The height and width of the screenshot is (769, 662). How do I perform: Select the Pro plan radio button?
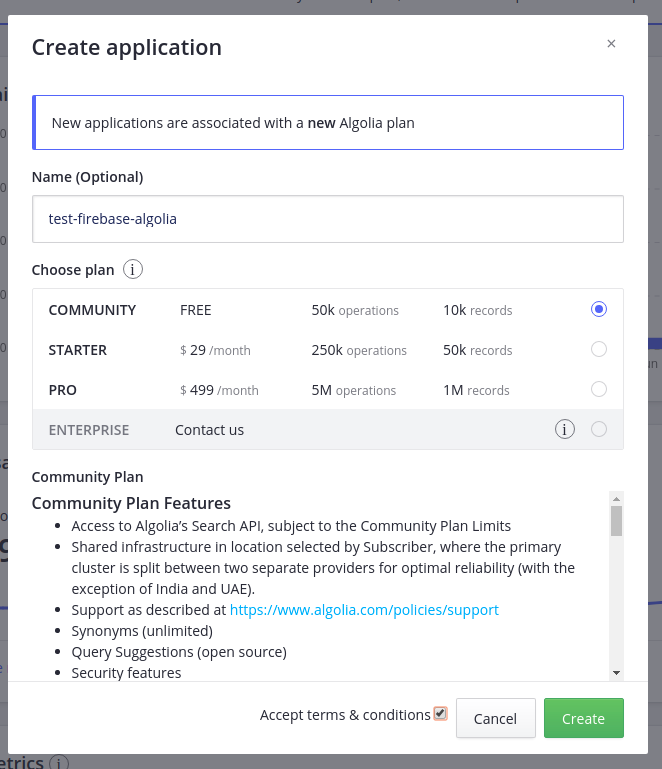599,389
